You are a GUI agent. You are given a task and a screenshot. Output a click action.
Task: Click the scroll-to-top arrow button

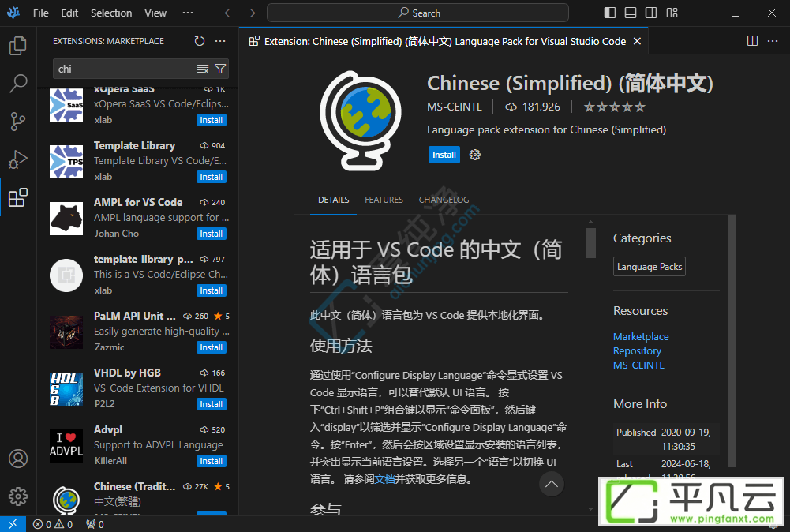coord(552,484)
